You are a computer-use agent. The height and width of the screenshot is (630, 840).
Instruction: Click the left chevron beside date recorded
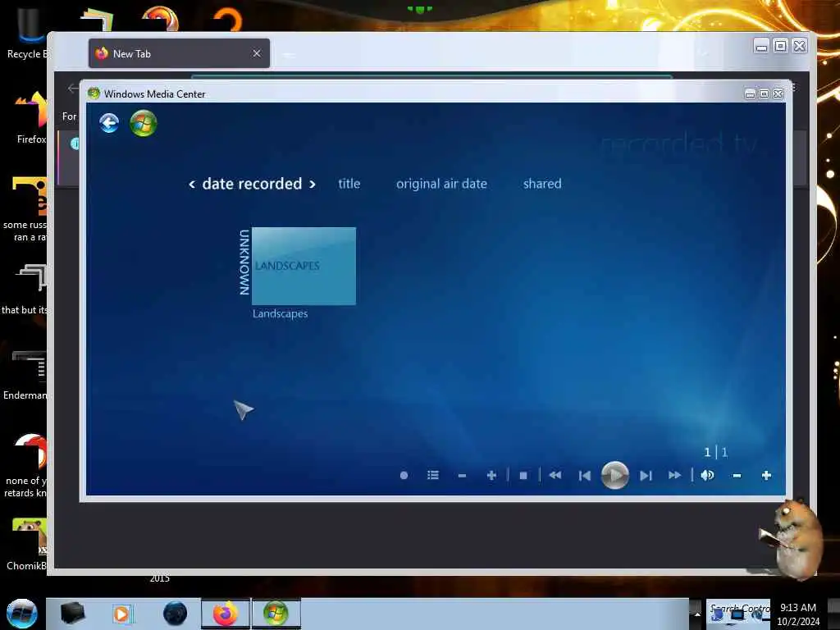[x=192, y=185]
